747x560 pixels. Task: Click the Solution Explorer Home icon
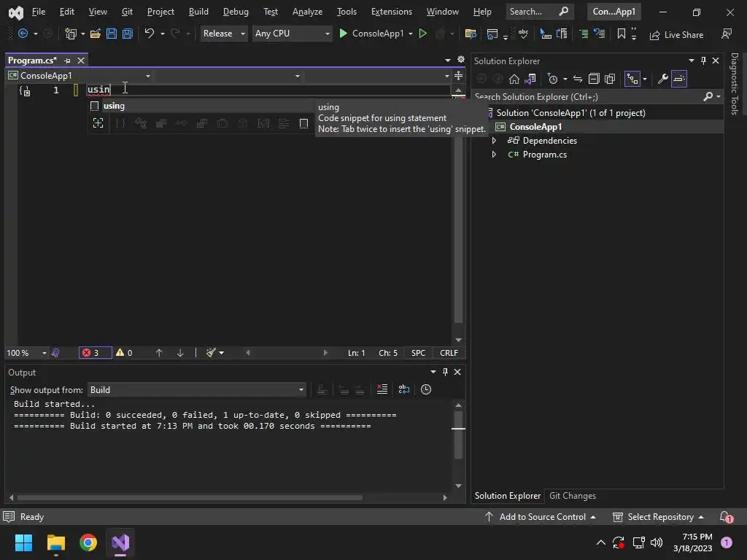click(x=514, y=79)
